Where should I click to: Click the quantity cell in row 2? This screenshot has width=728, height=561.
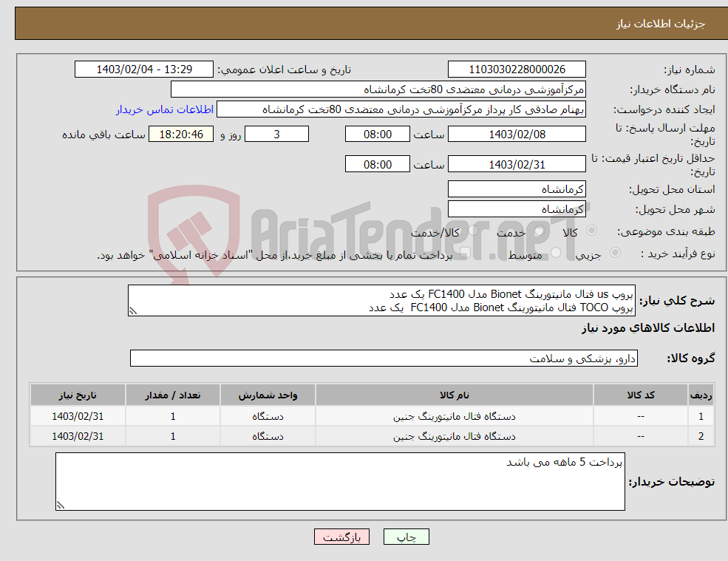click(173, 436)
